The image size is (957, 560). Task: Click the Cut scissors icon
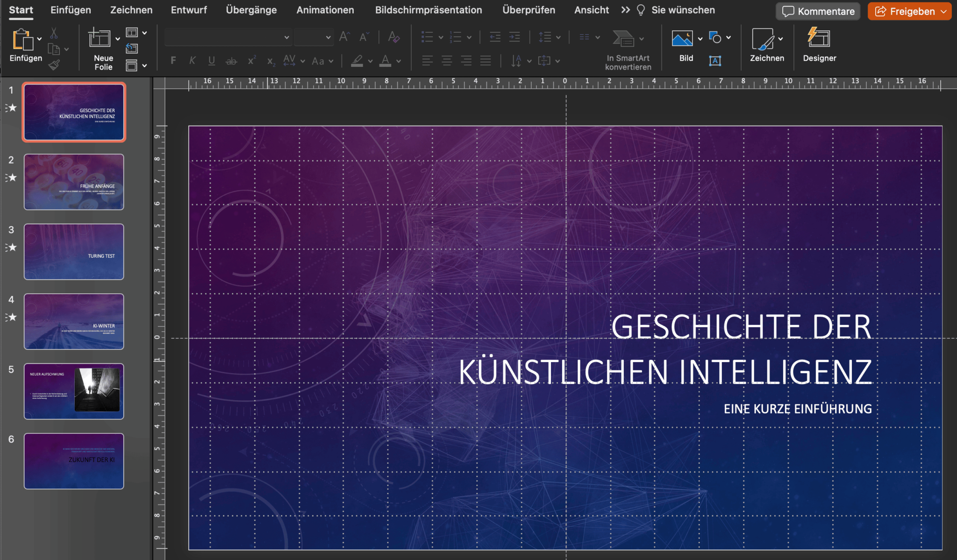tap(54, 34)
